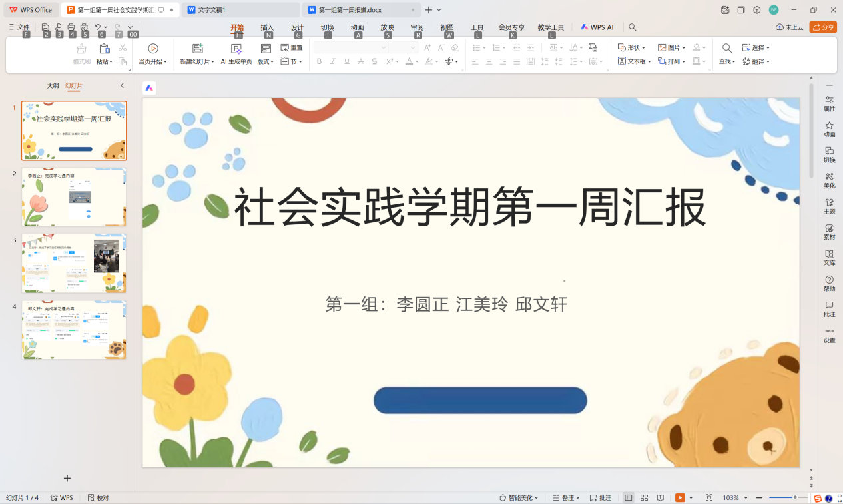Select slide 3 thumbnail in slide panel
This screenshot has width=843, height=504.
74,263
